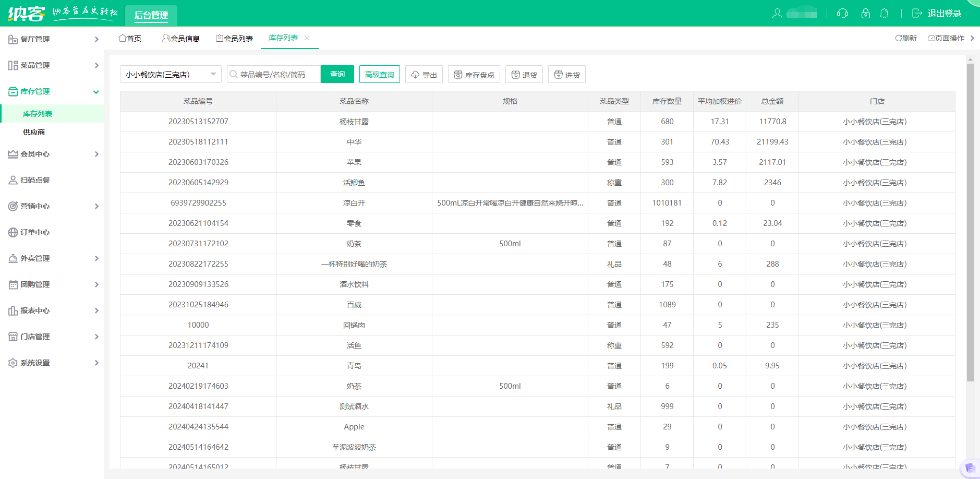Click the 营销中心 target icon
Image resolution: width=980 pixels, height=479 pixels.
[x=13, y=206]
